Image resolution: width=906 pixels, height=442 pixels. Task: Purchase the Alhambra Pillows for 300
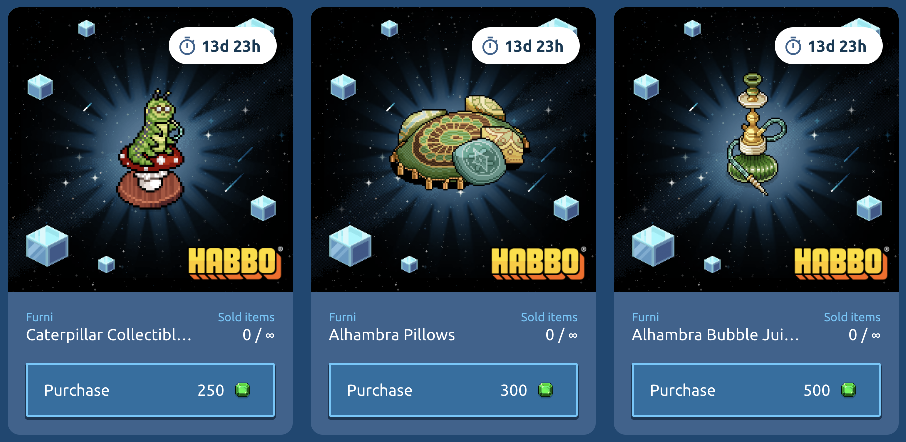453,390
